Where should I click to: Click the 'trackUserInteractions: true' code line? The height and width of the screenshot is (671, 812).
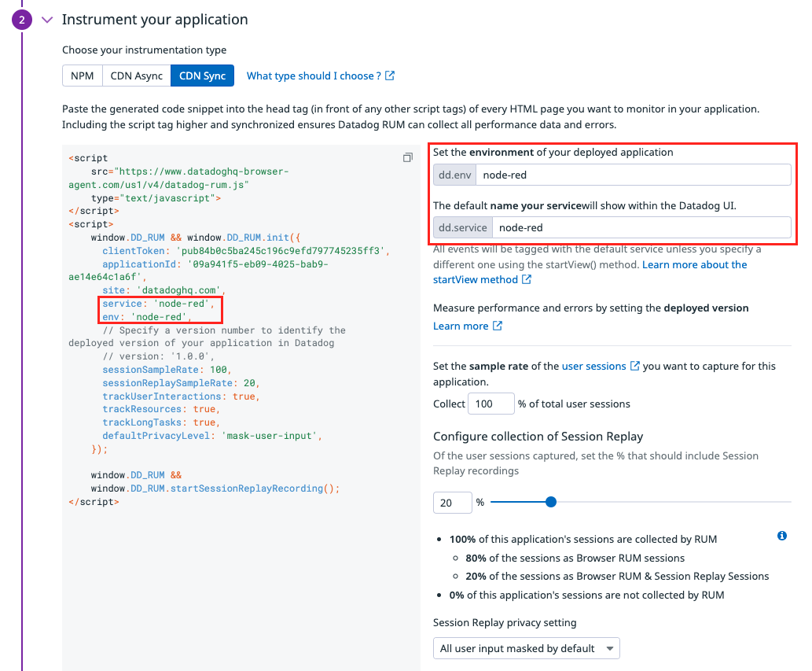[x=181, y=396]
